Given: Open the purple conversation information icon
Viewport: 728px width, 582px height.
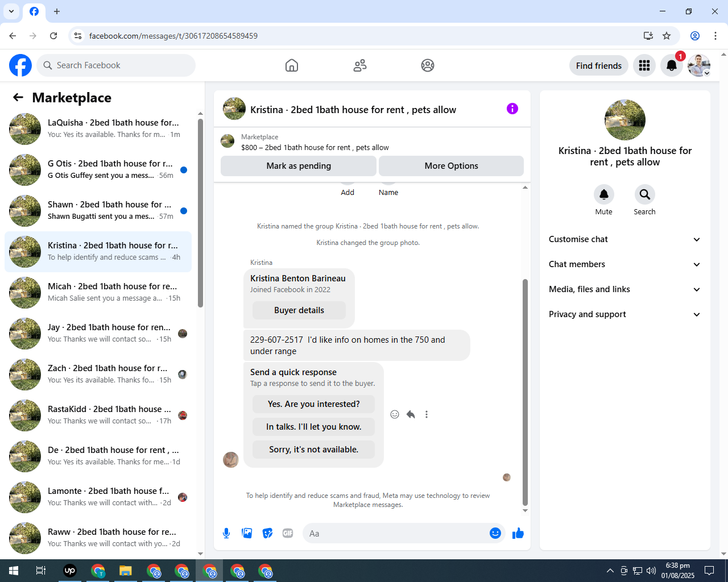Looking at the screenshot, I should coord(512,109).
